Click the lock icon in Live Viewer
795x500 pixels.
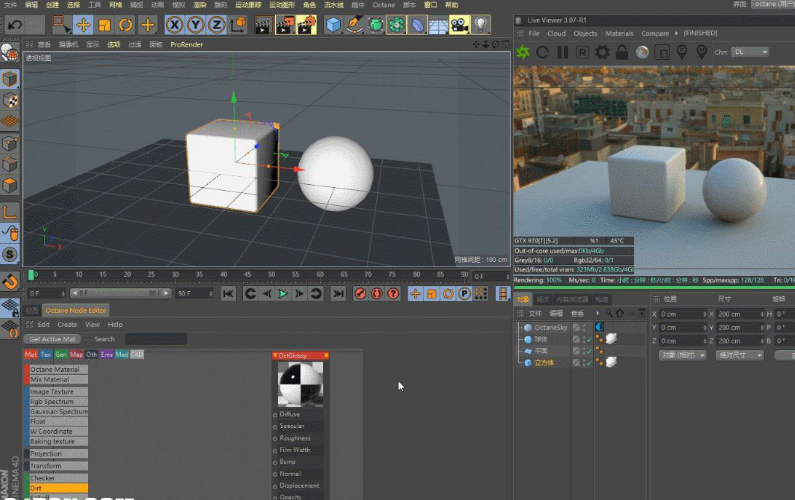click(622, 51)
